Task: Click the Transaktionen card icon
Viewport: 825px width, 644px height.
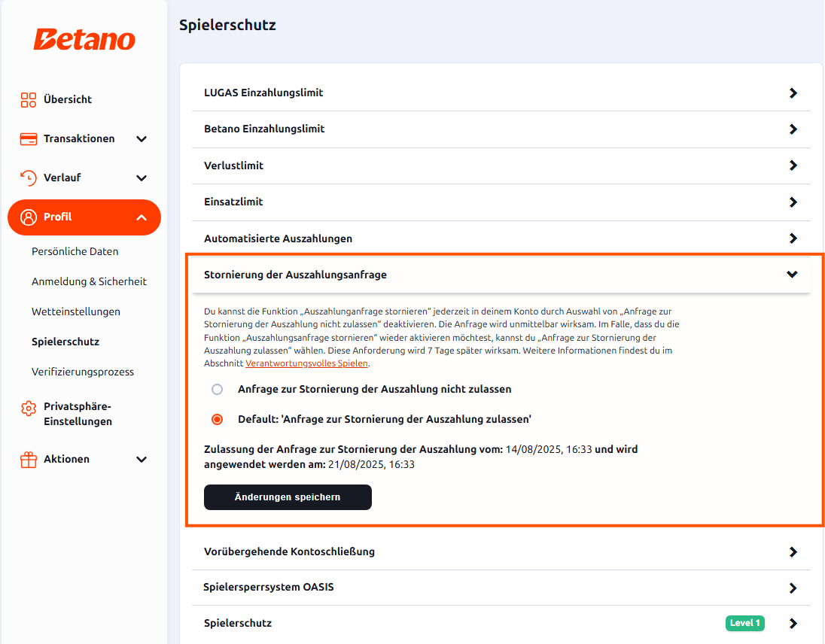Action: tap(29, 138)
